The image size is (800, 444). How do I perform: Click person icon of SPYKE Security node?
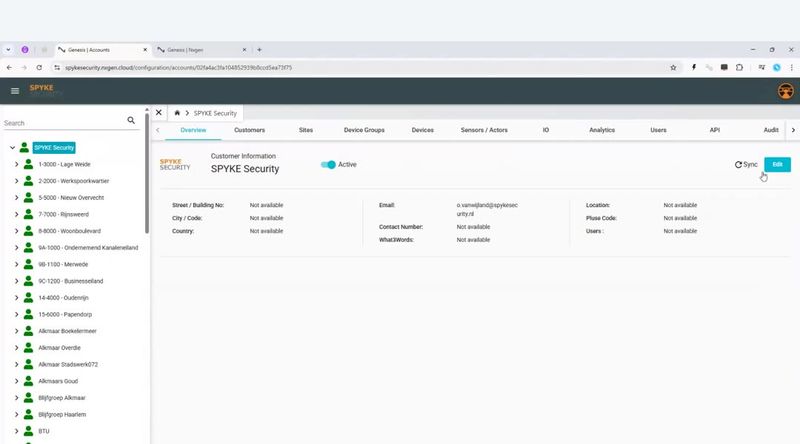pos(24,147)
